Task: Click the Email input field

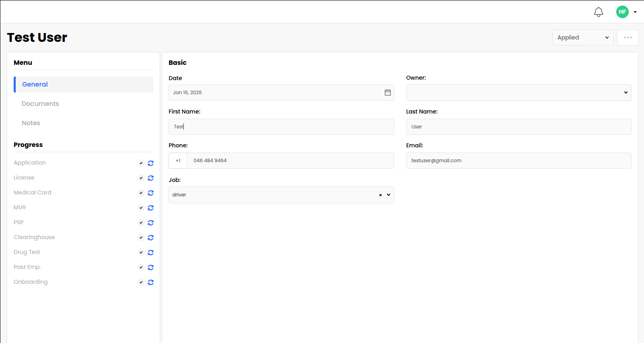Action: pos(518,161)
